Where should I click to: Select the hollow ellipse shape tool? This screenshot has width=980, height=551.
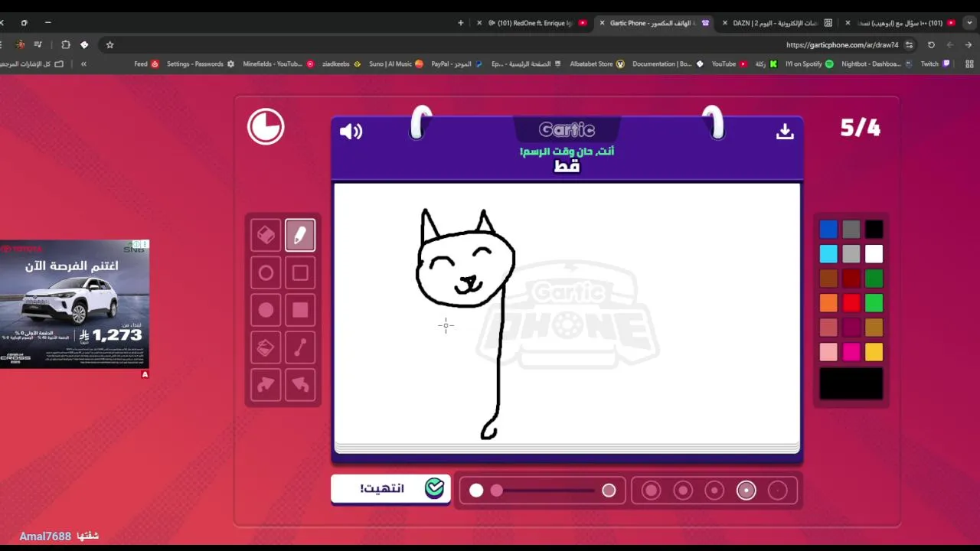[266, 272]
